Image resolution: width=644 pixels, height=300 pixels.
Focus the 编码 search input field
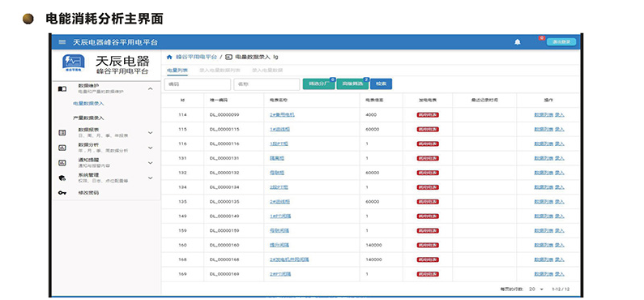[197, 84]
